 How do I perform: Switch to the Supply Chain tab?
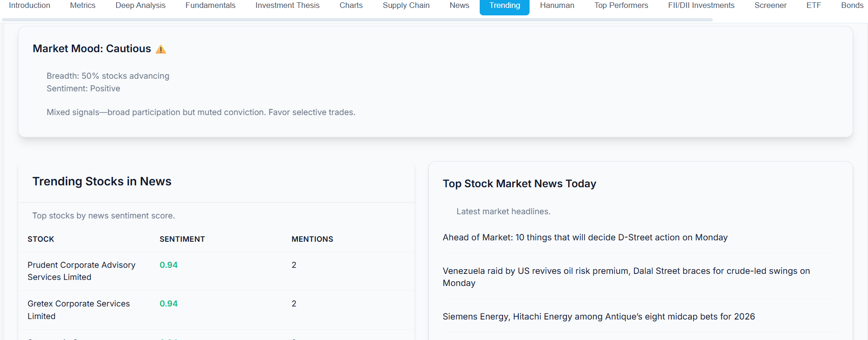[406, 6]
